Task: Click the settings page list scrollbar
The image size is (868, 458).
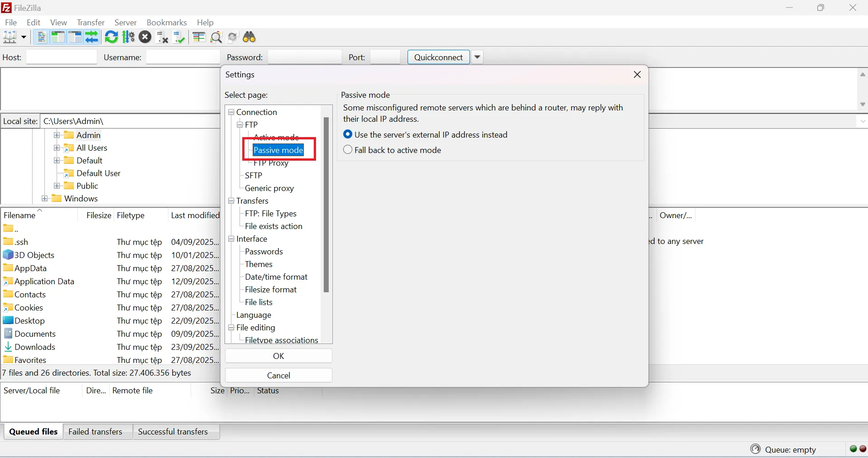Action: click(326, 204)
